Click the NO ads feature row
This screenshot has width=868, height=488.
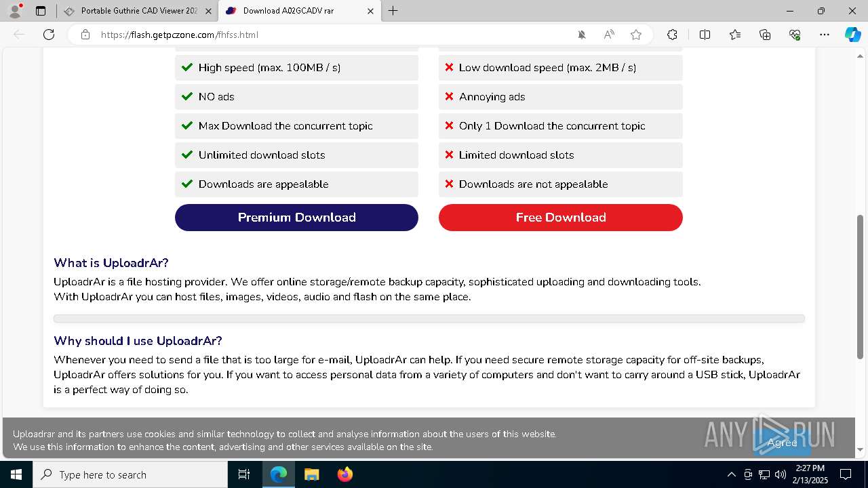click(x=296, y=97)
